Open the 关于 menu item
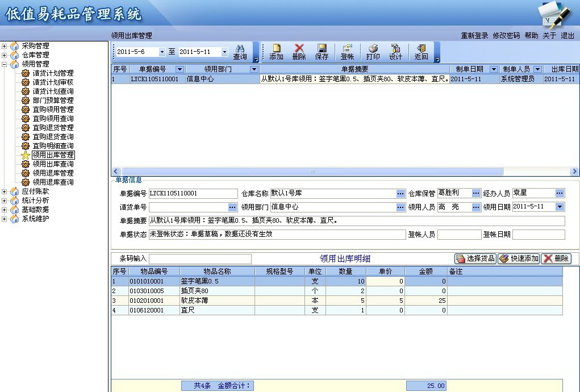Image resolution: width=580 pixels, height=392 pixels. point(549,35)
